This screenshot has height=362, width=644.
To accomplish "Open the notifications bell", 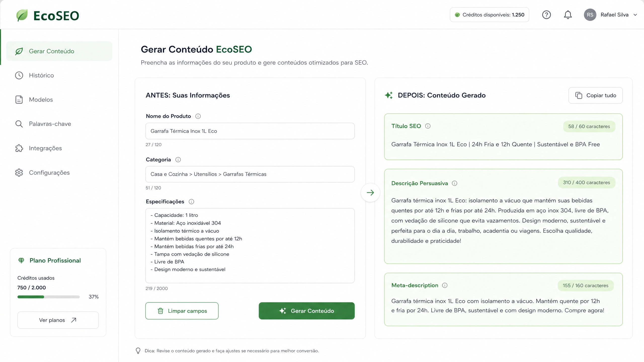I will pos(568,15).
